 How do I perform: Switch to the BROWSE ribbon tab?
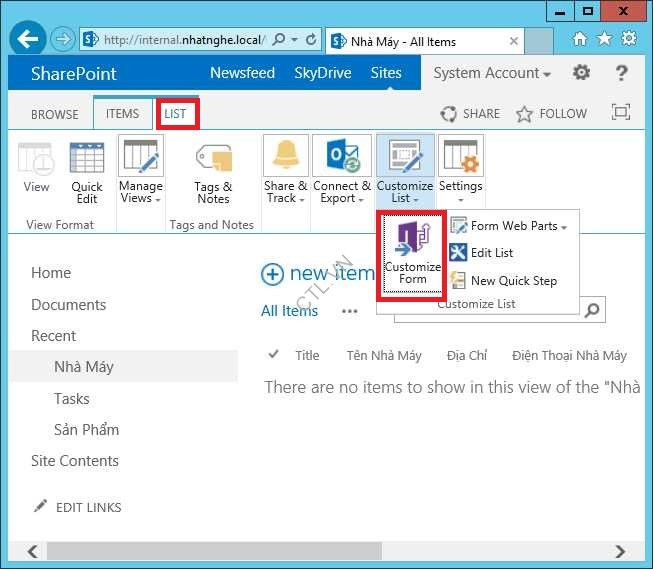pyautogui.click(x=54, y=114)
